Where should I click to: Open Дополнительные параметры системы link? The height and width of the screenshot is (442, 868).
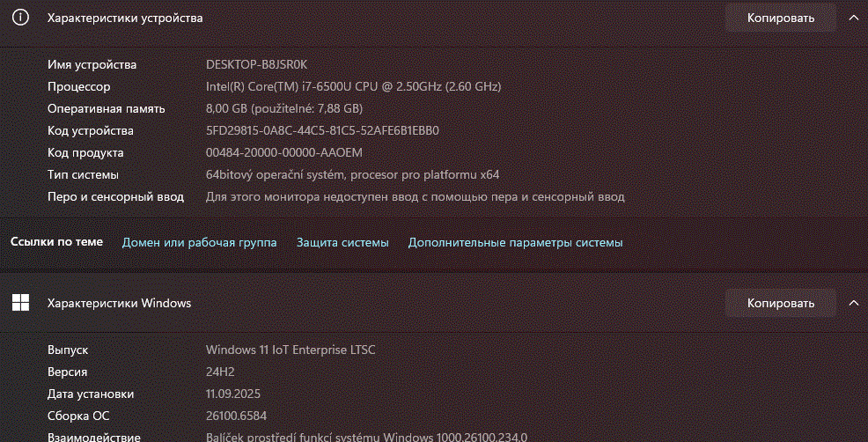click(x=515, y=243)
